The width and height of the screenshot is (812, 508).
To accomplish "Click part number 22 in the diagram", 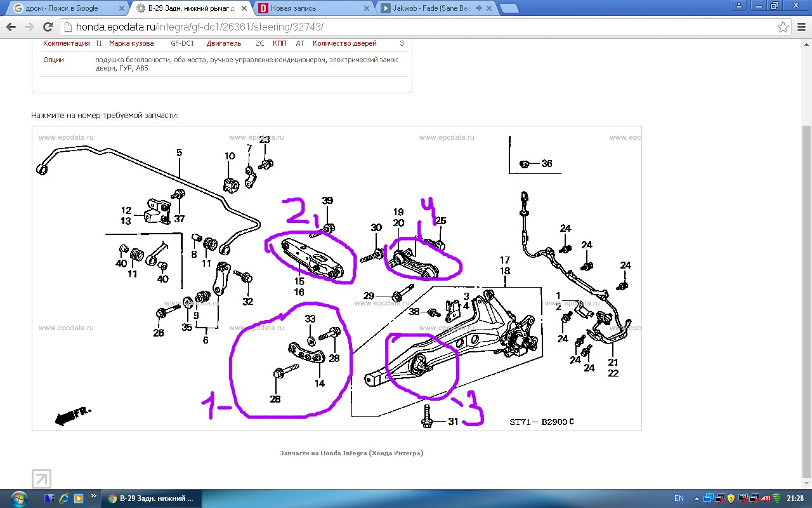I will coord(613,373).
